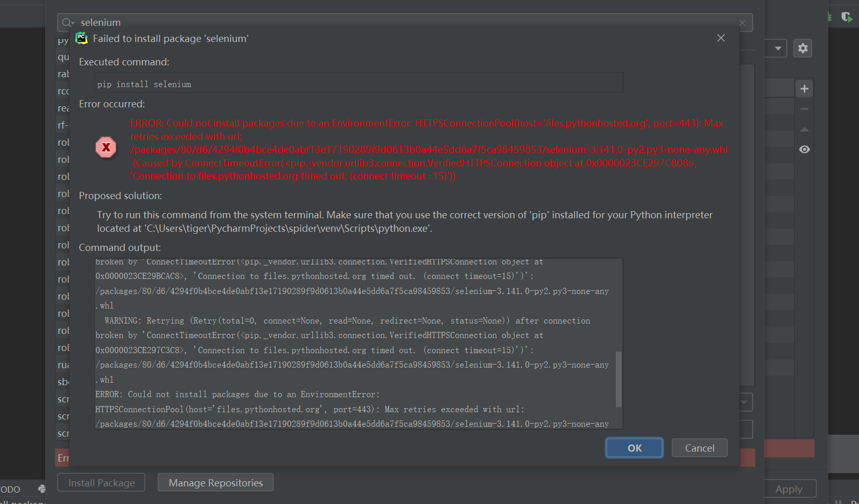Click the red error X icon

106,147
